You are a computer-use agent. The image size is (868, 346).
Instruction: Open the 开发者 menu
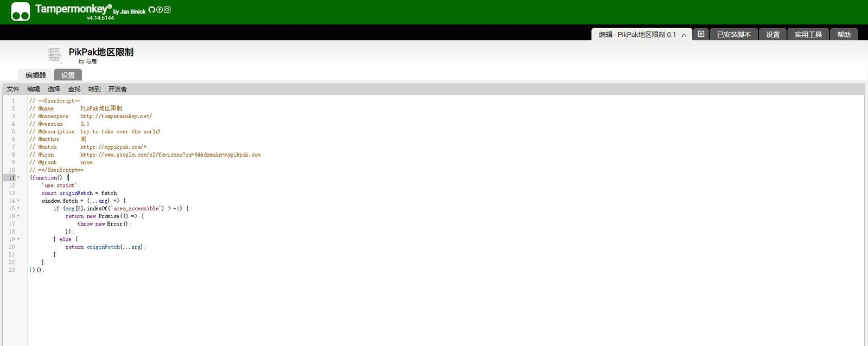tap(117, 89)
